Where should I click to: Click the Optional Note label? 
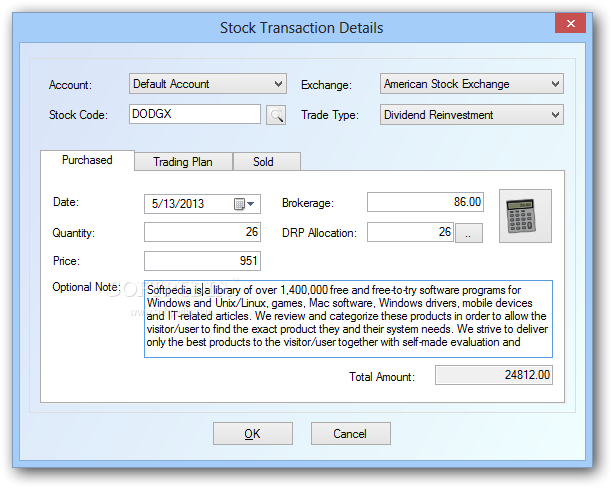point(86,287)
